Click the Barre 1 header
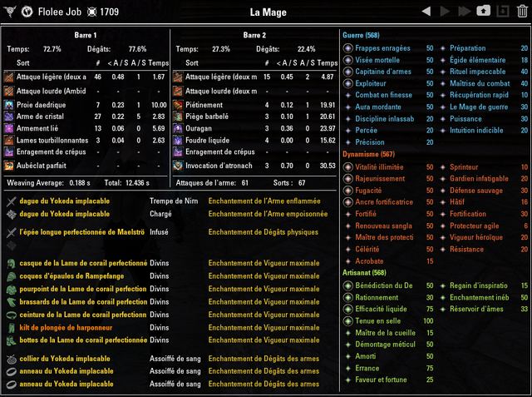The height and width of the screenshot is (397, 532). 86,35
